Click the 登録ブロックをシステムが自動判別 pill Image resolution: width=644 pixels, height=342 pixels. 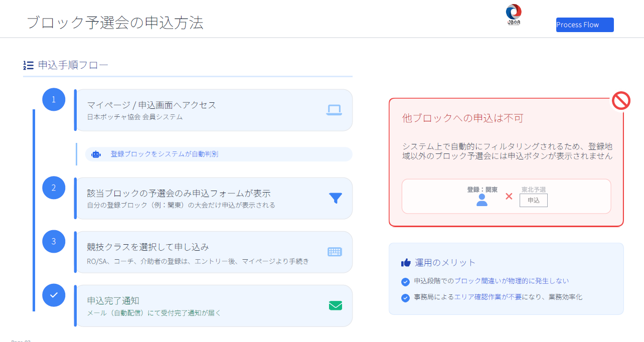(x=219, y=154)
